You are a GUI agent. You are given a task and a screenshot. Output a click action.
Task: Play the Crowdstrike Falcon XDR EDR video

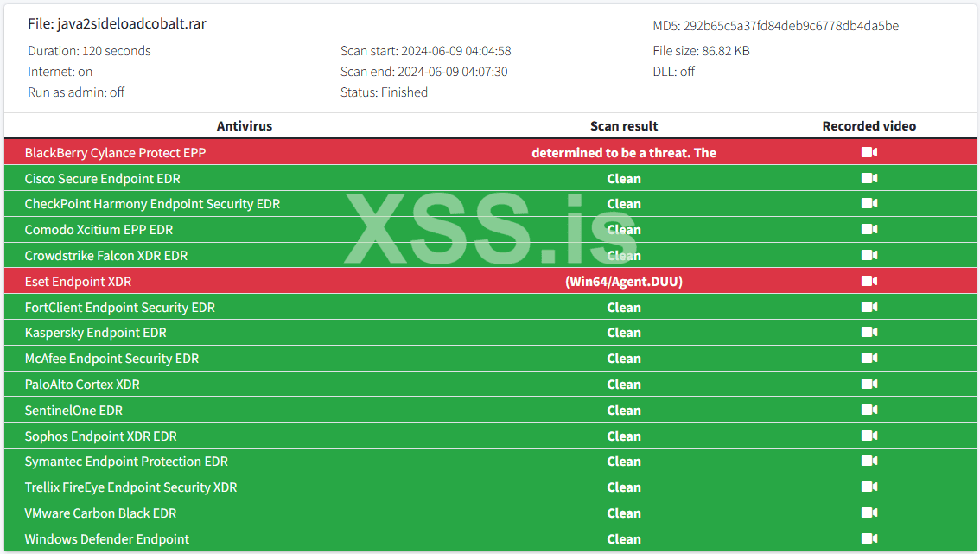pyautogui.click(x=869, y=255)
